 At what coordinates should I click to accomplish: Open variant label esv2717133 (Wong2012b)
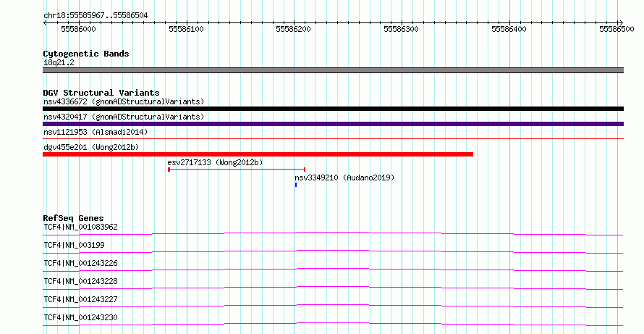[x=215, y=162]
